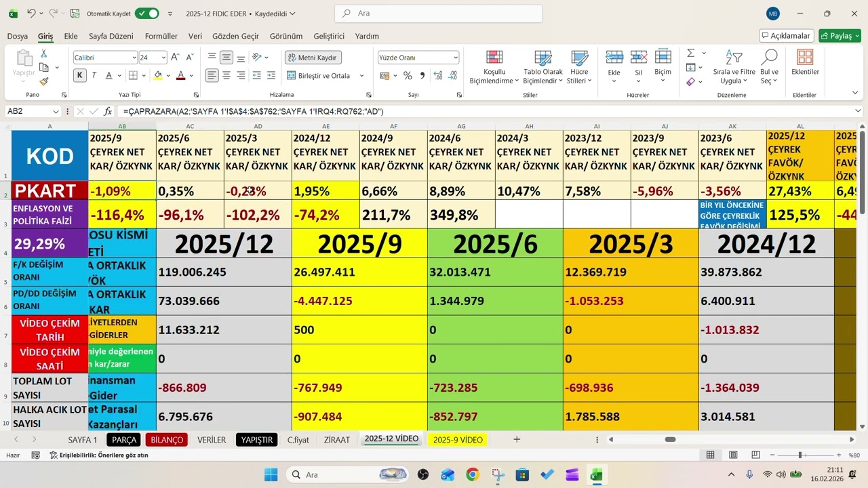Viewport: 868px width, 488px height.
Task: Open the font size 24 dropdown
Action: pos(163,58)
